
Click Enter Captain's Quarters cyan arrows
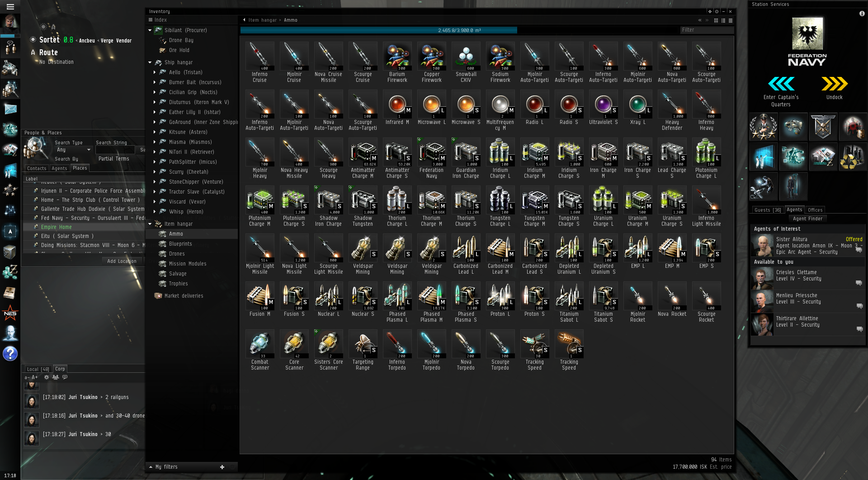coord(781,84)
